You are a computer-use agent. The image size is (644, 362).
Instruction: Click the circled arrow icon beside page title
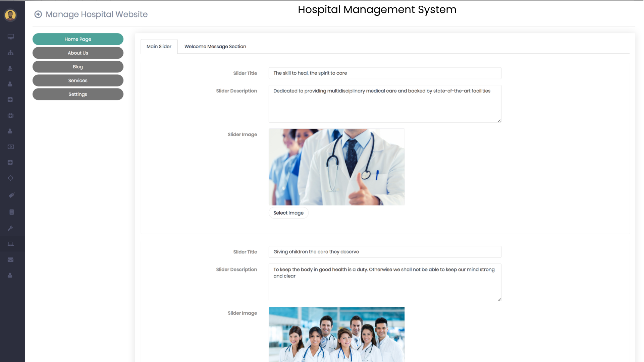(x=38, y=14)
